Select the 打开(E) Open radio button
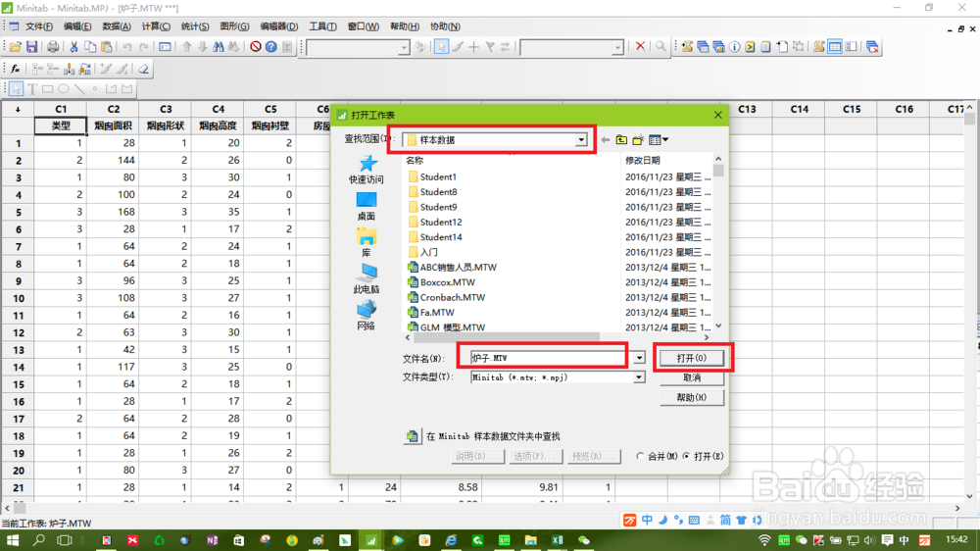 [x=686, y=457]
